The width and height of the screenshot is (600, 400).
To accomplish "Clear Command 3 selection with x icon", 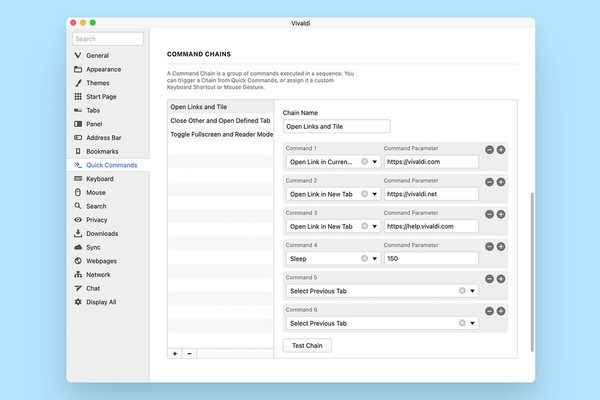I will pyautogui.click(x=364, y=226).
